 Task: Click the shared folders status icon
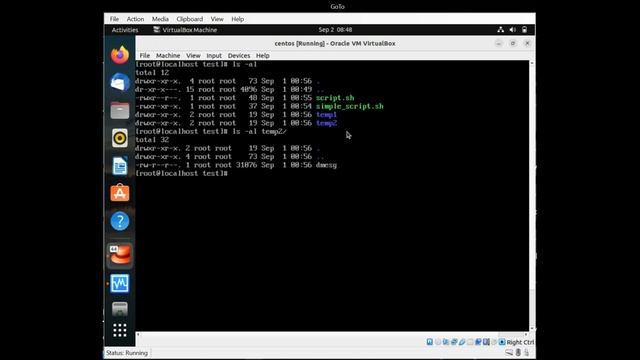tap(470, 342)
